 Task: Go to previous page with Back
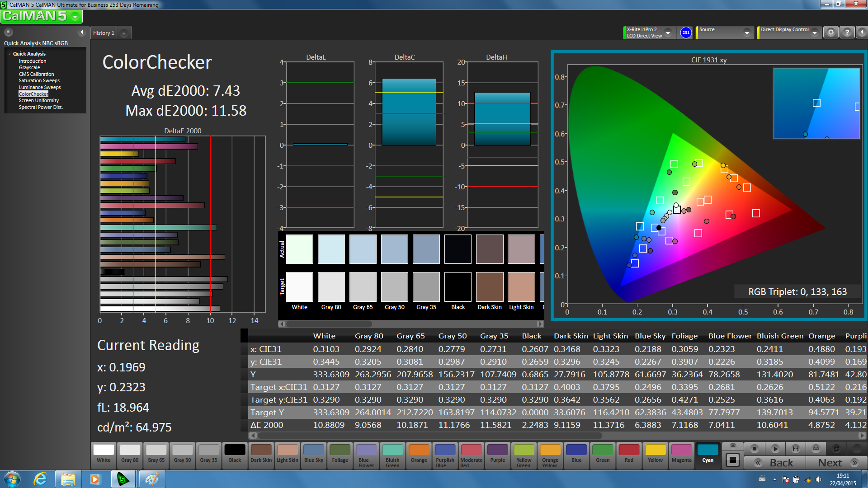[775, 463]
